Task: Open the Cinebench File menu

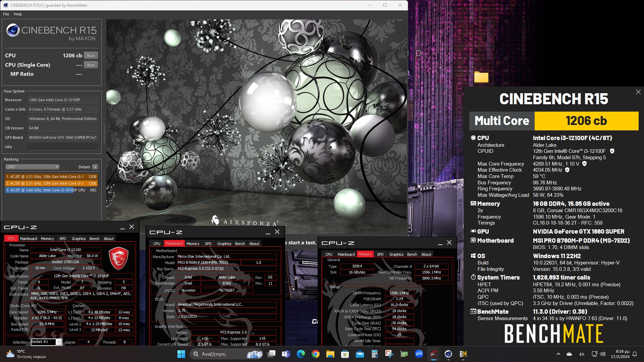Action: point(6,14)
